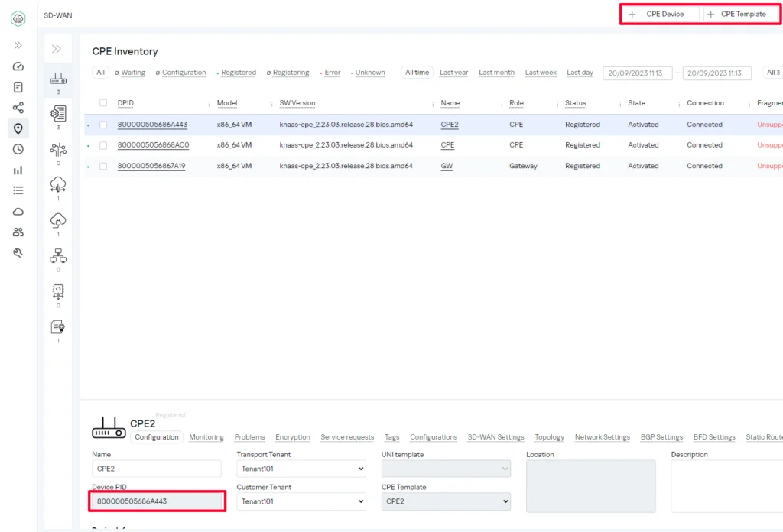
Task: Open the clock history sidebar icon
Action: click(18, 149)
